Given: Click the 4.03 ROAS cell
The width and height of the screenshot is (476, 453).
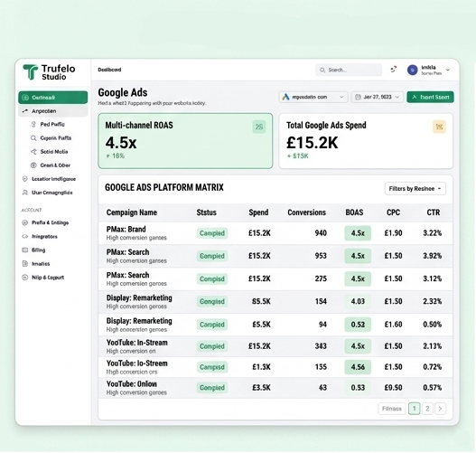Looking at the screenshot, I should click(x=358, y=301).
